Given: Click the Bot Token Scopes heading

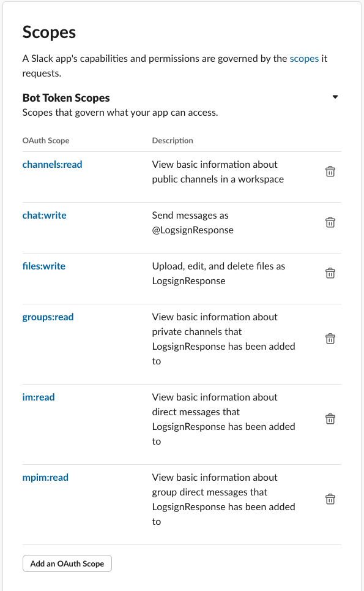Looking at the screenshot, I should [66, 98].
